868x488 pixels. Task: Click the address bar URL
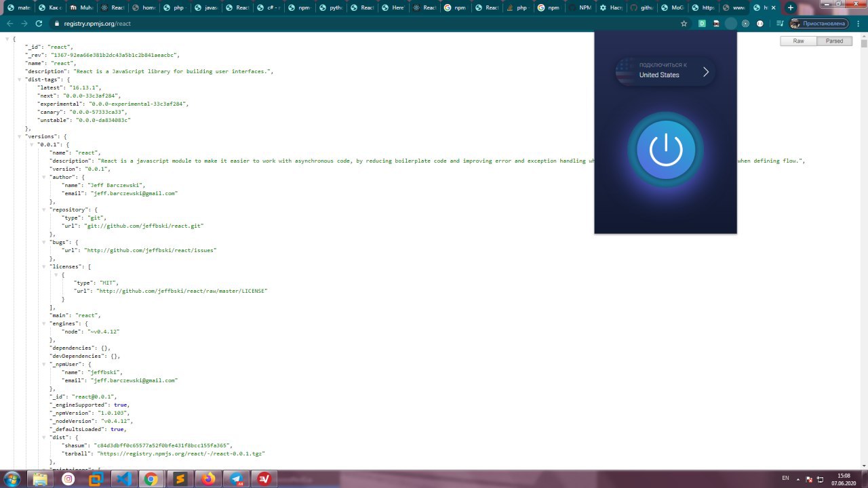pos(97,23)
